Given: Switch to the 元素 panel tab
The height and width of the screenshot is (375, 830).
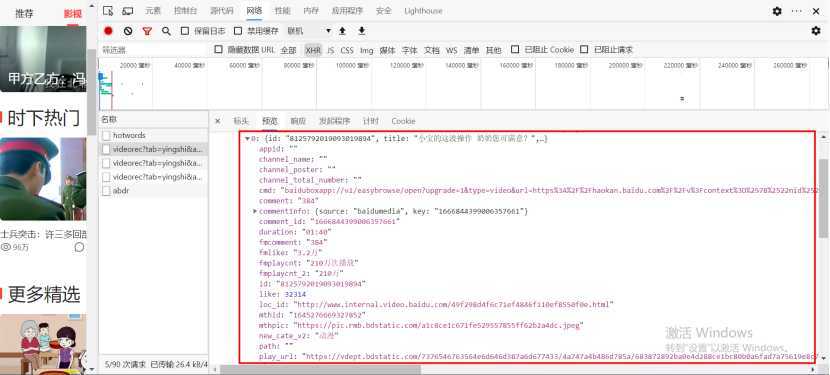Looking at the screenshot, I should click(x=153, y=11).
